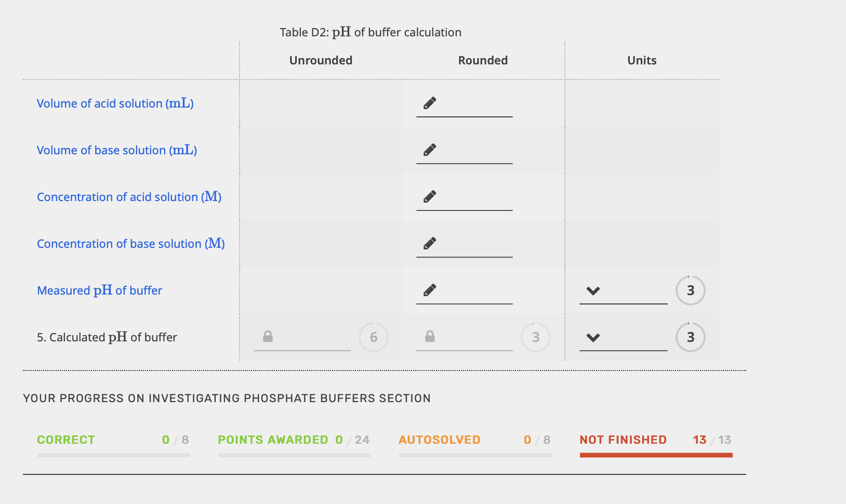Open Volume of base solution (mL) link
Image resolution: width=846 pixels, height=504 pixels.
[x=116, y=150]
